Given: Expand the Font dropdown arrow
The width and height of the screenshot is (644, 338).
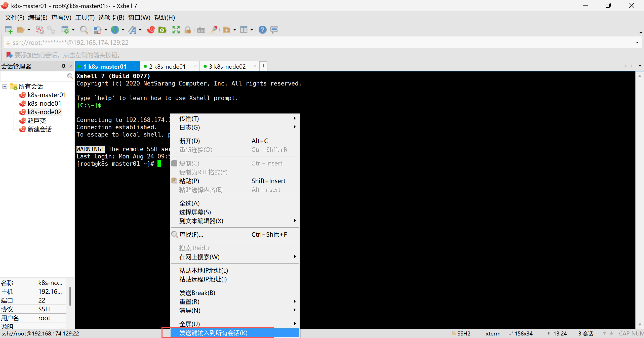Looking at the screenshot, I should click(x=140, y=30).
